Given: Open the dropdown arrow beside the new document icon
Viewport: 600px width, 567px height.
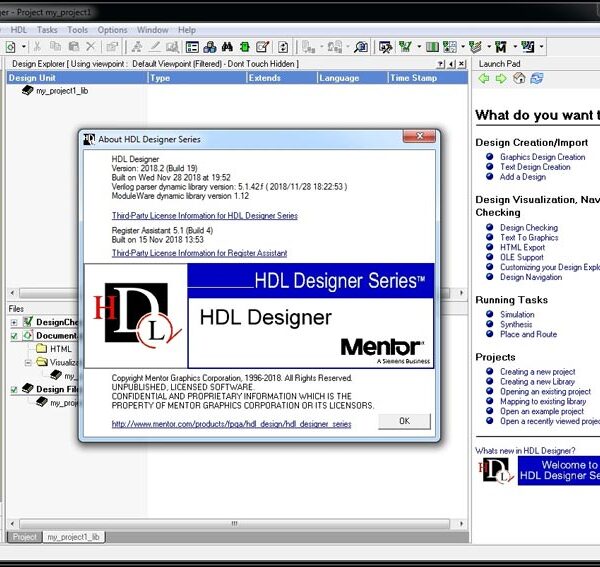Looking at the screenshot, I should (x=24, y=47).
